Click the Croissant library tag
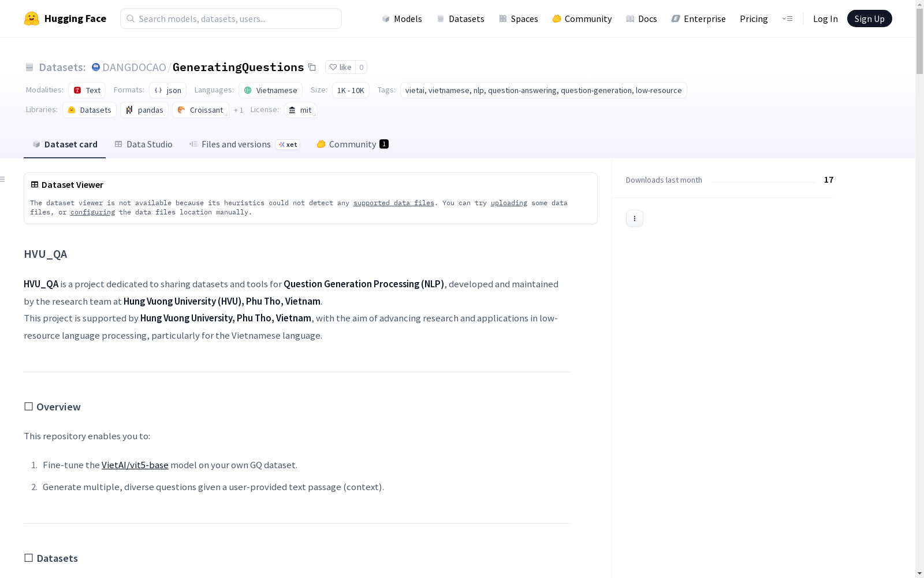The height and width of the screenshot is (578, 924). point(200,110)
